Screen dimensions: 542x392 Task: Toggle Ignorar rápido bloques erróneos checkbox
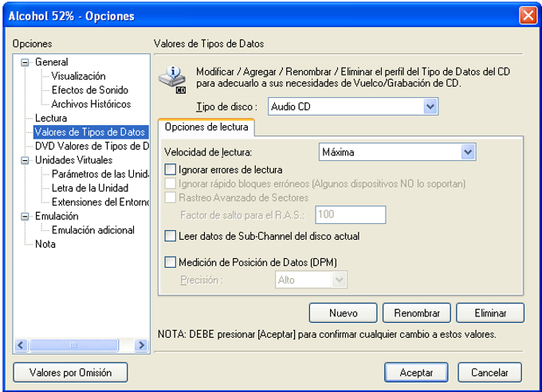tap(170, 183)
